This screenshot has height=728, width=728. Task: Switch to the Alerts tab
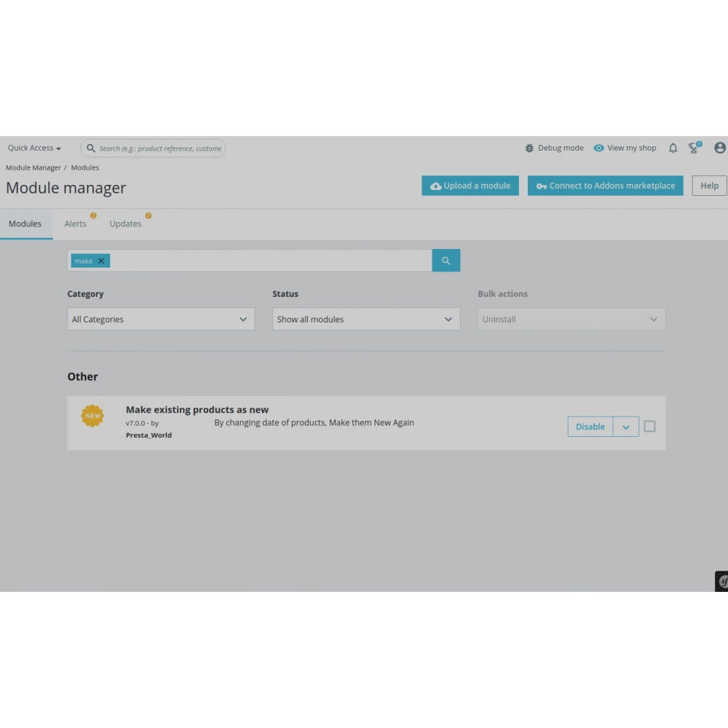click(x=75, y=223)
